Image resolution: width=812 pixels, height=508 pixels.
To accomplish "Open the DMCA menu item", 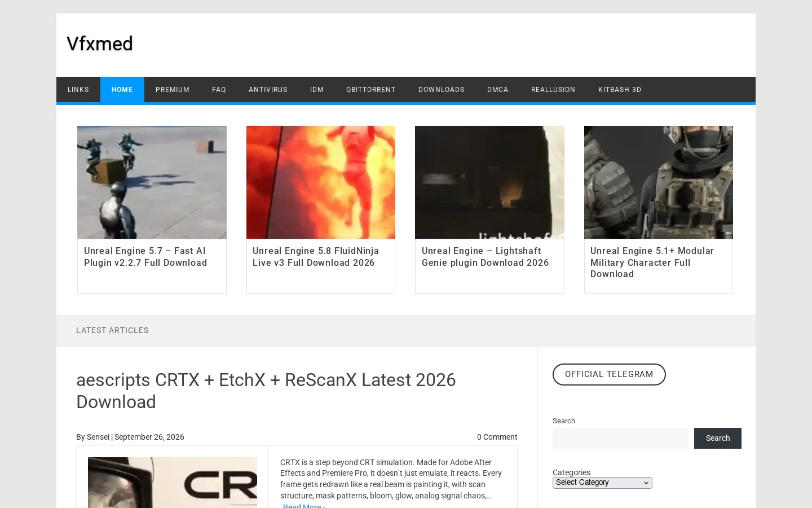I will (498, 90).
